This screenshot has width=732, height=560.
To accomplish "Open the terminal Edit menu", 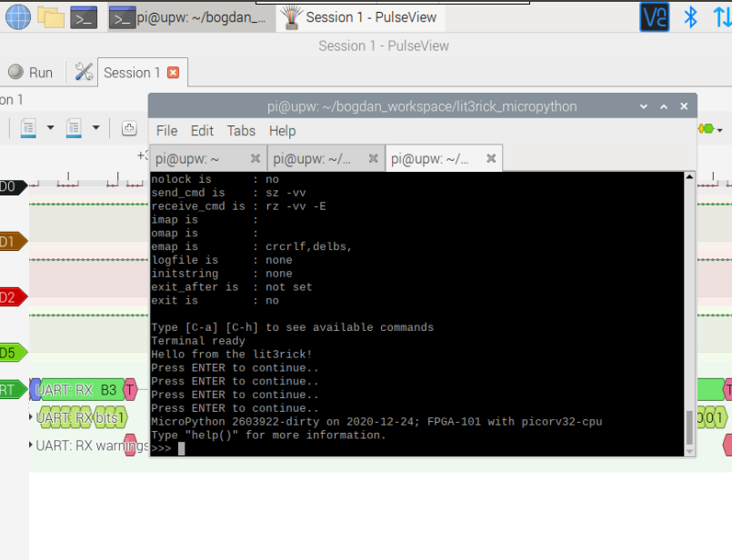I will click(x=202, y=131).
